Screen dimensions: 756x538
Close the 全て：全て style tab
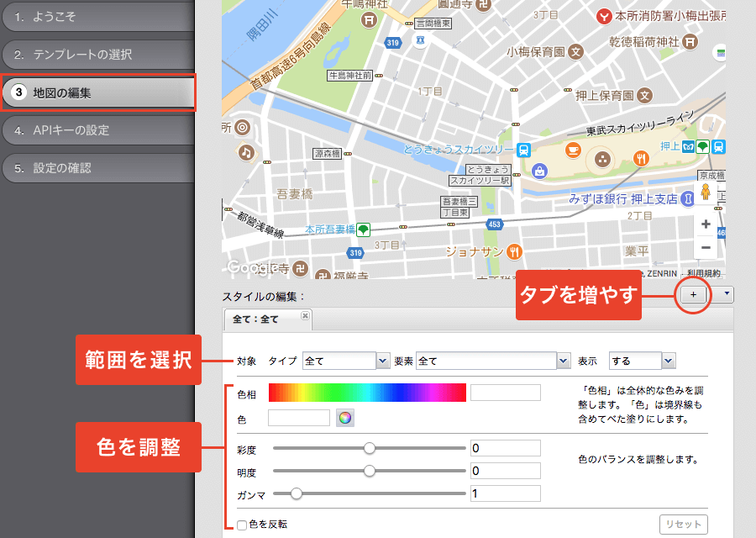coord(305,316)
